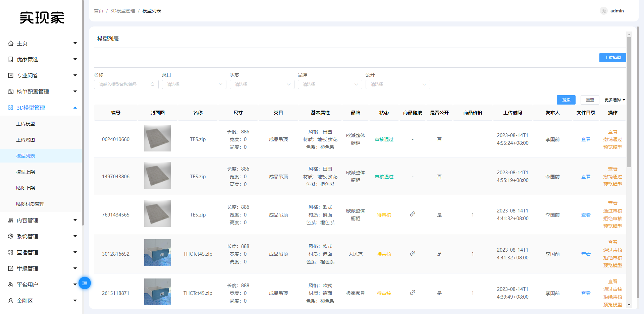Click the 3D模型管理 grid icon

[11, 108]
